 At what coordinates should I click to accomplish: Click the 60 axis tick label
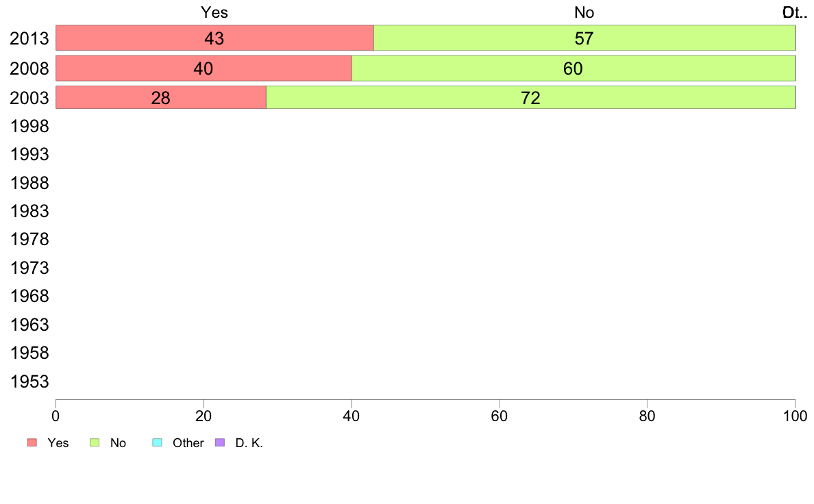click(x=499, y=416)
